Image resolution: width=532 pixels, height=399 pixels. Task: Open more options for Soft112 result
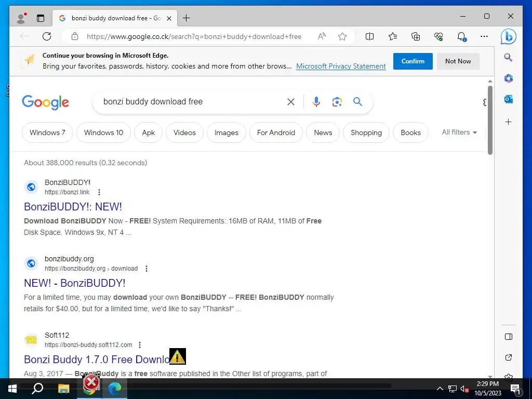pyautogui.click(x=140, y=345)
